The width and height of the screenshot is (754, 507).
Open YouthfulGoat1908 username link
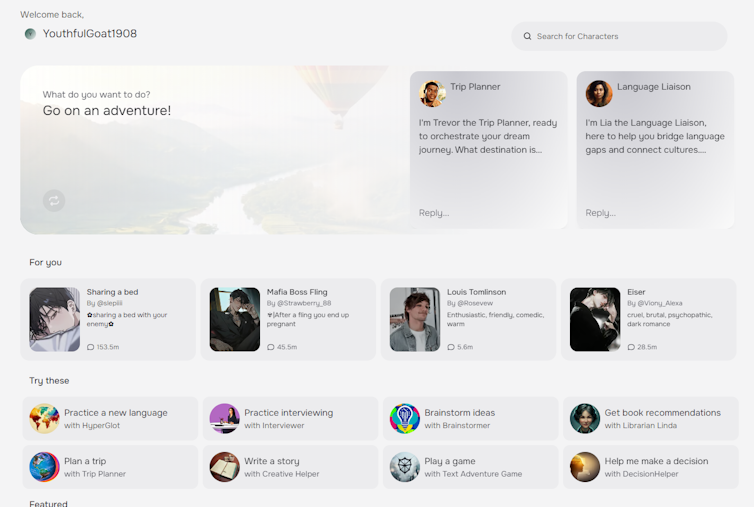pos(90,34)
